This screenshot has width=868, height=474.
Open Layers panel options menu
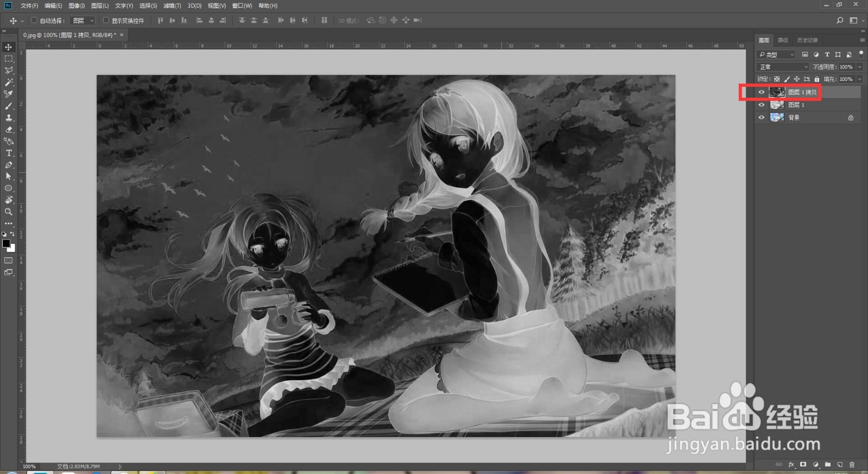click(x=863, y=40)
